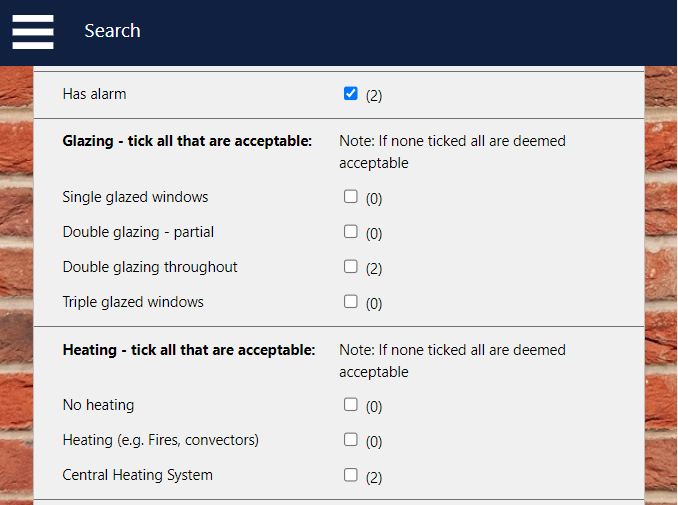The image size is (678, 505).
Task: Check the Triple glazed windows option
Action: [350, 301]
